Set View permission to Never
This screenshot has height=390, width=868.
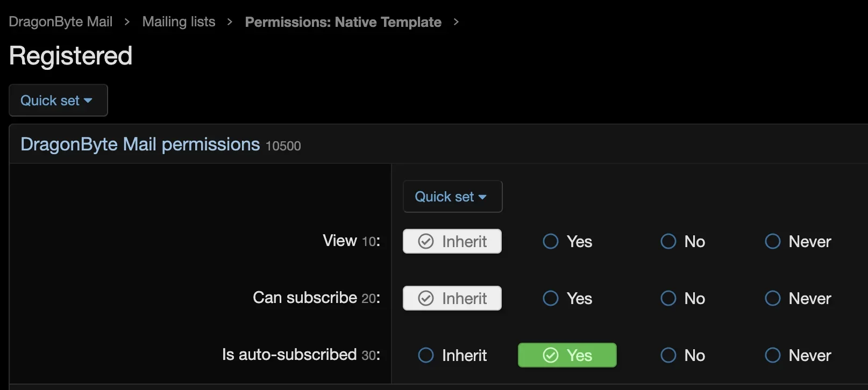[798, 241]
